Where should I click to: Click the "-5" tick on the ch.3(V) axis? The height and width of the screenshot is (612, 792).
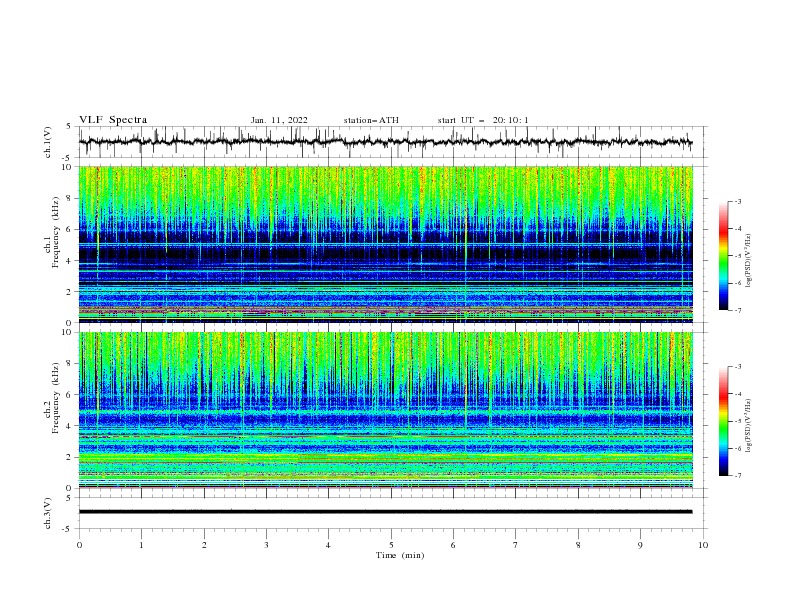(x=68, y=529)
